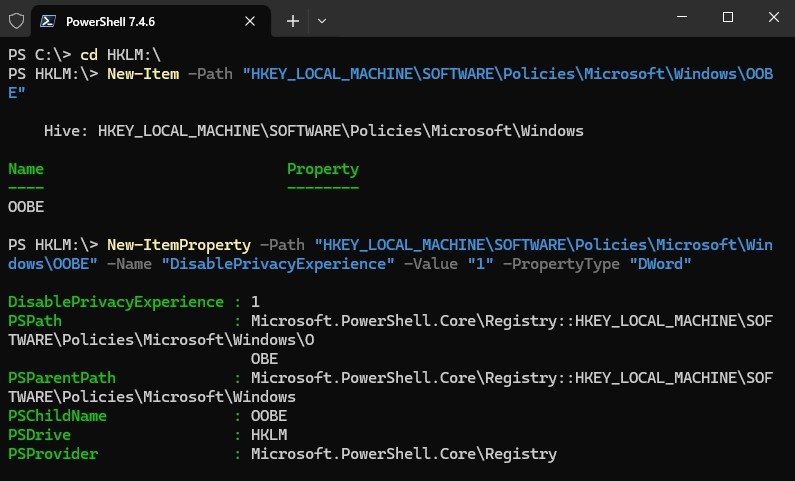Viewport: 795px width, 481px height.
Task: Maximize the terminal window
Action: pos(727,17)
